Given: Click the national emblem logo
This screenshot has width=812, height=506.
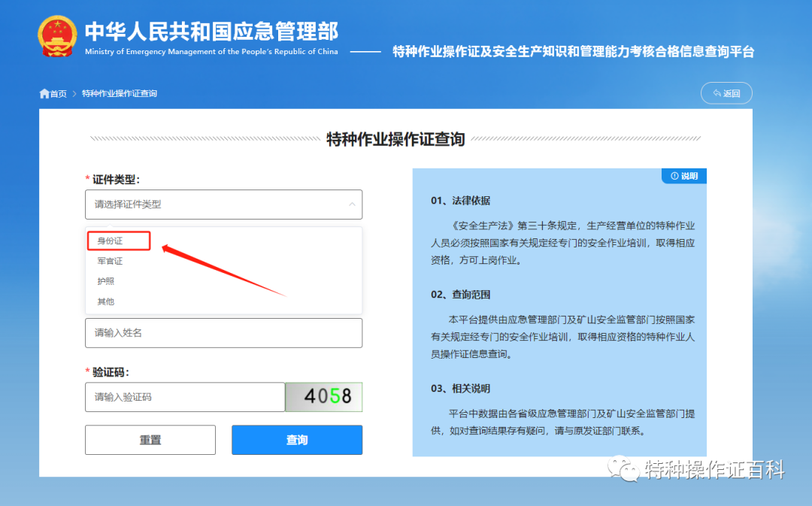Looking at the screenshot, I should 57,37.
